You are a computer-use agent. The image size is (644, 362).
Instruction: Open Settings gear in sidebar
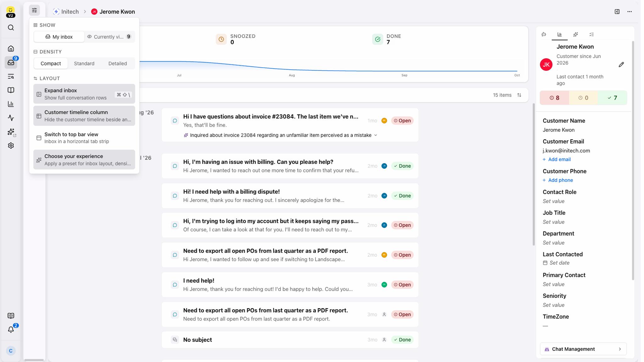(11, 146)
